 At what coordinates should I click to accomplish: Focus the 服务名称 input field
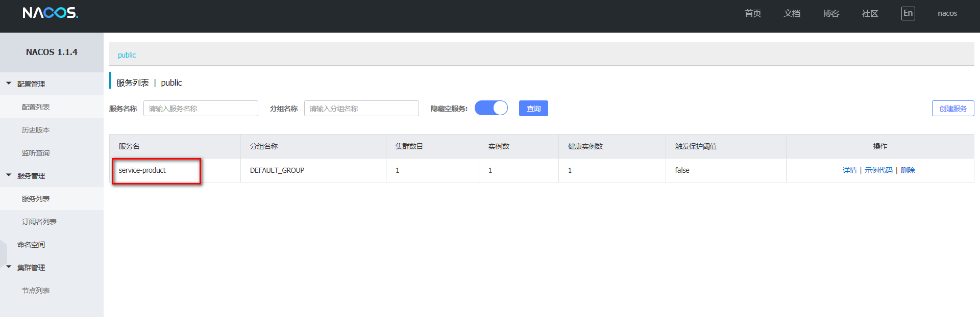click(x=201, y=108)
